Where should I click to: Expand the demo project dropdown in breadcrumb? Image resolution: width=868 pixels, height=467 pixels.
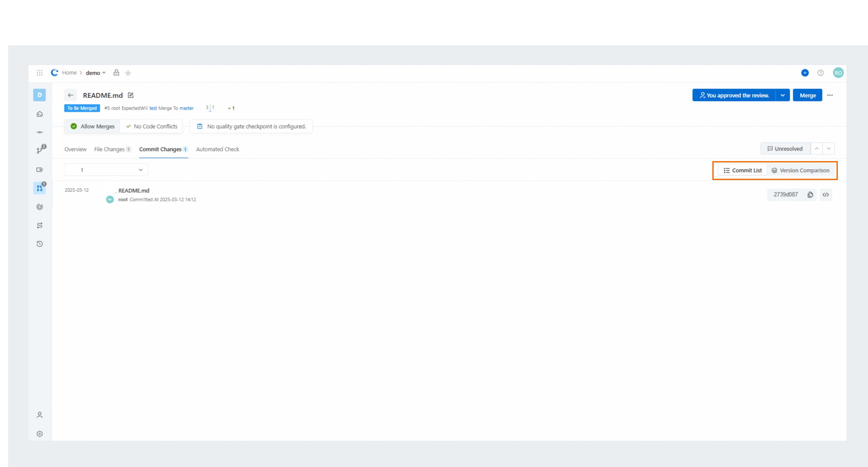tap(104, 73)
